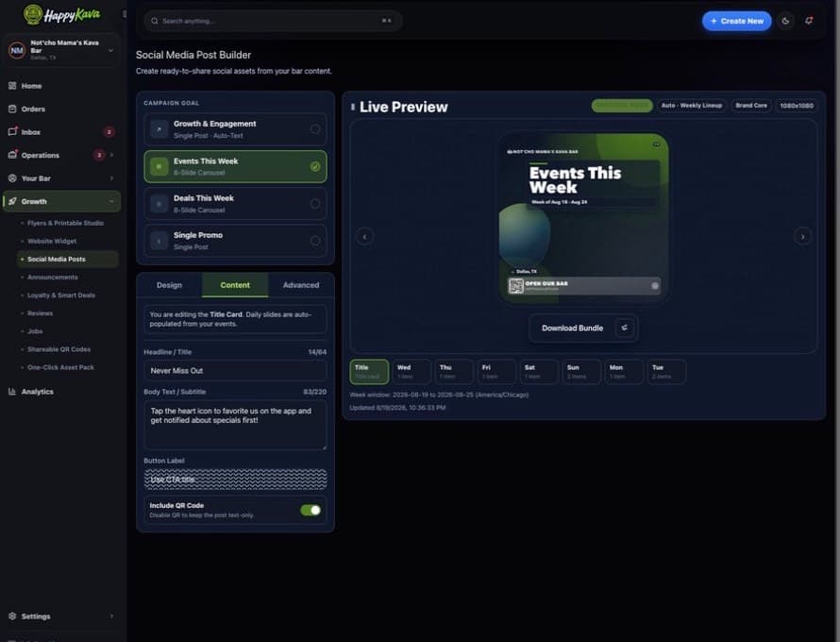Click the Settings gear icon
This screenshot has width=840, height=642.
(12, 617)
